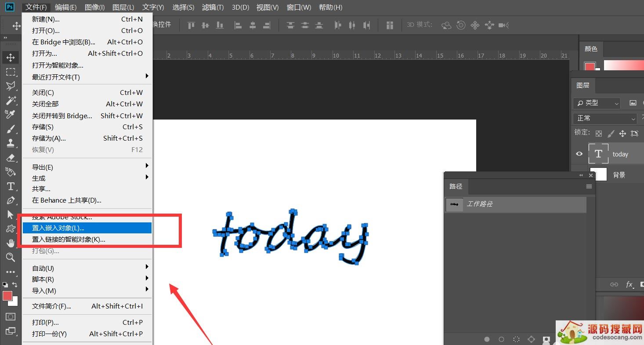Click the foreground swatch in the Color panel
Viewport: 644px width, 345px height.
pos(590,67)
